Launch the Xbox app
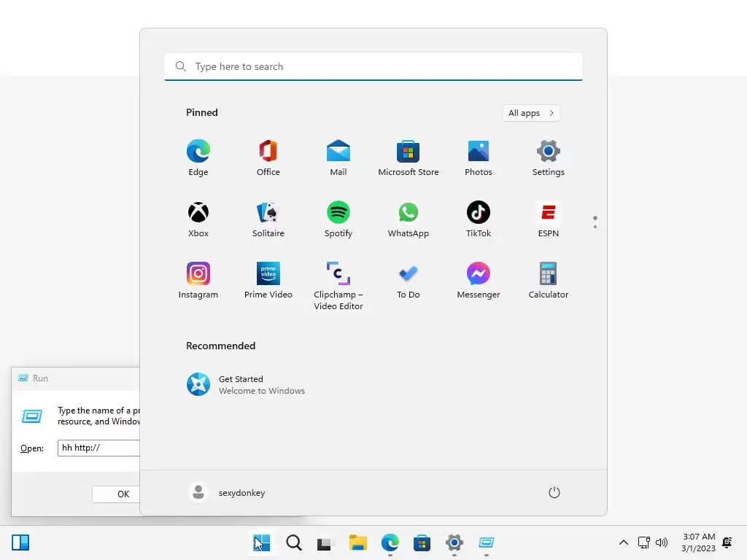Screen dimensions: 747x560 [x=198, y=219]
